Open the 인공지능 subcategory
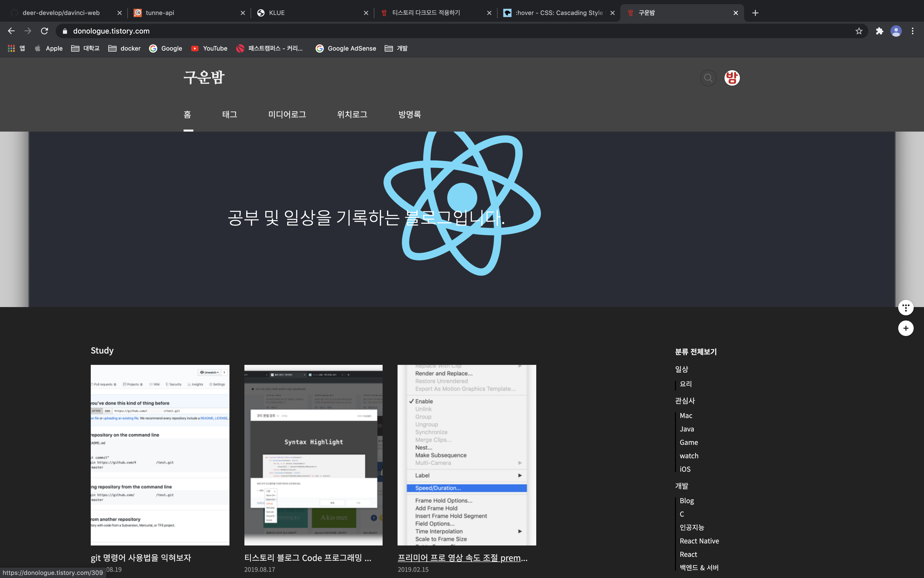The width and height of the screenshot is (924, 578). click(x=692, y=527)
